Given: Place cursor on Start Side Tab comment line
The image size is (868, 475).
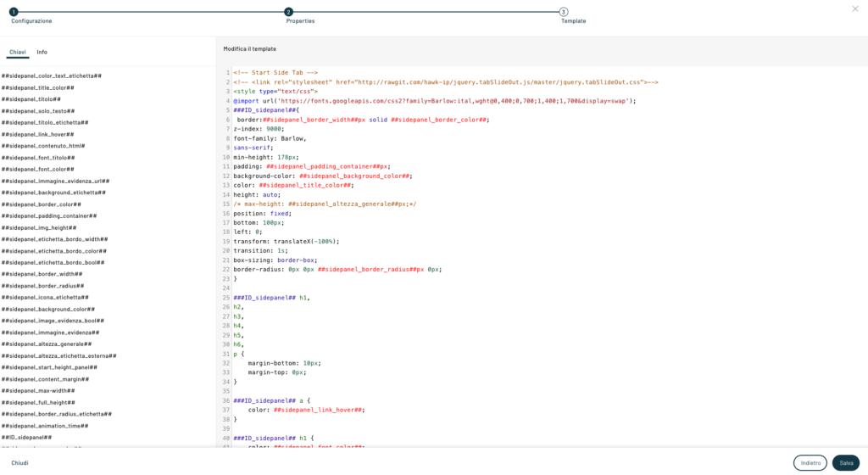Looking at the screenshot, I should pos(275,73).
